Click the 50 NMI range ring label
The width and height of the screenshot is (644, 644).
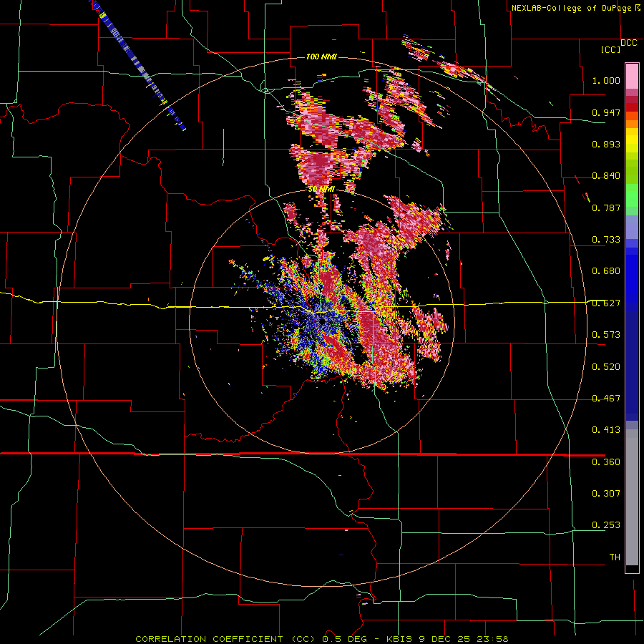pyautogui.click(x=321, y=190)
